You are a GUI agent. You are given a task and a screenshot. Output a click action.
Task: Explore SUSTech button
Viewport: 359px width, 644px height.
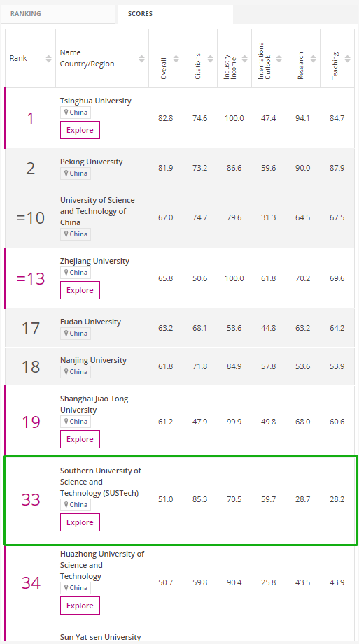pos(80,522)
